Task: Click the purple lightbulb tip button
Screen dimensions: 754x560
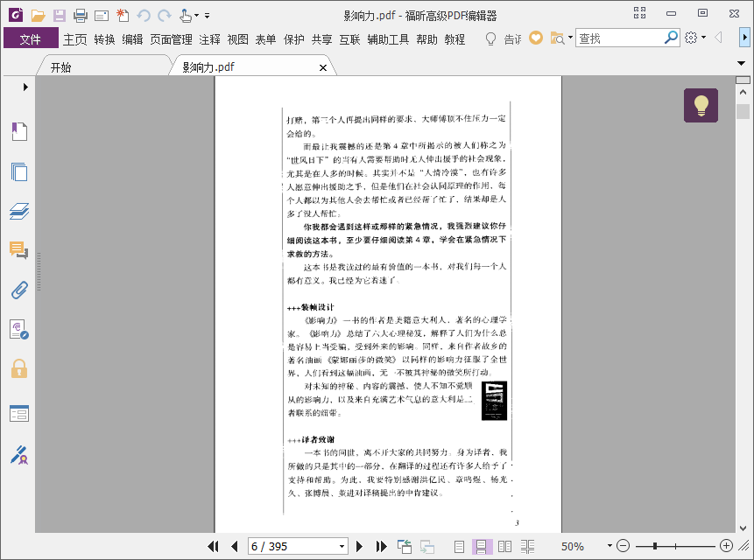Action: tap(701, 105)
